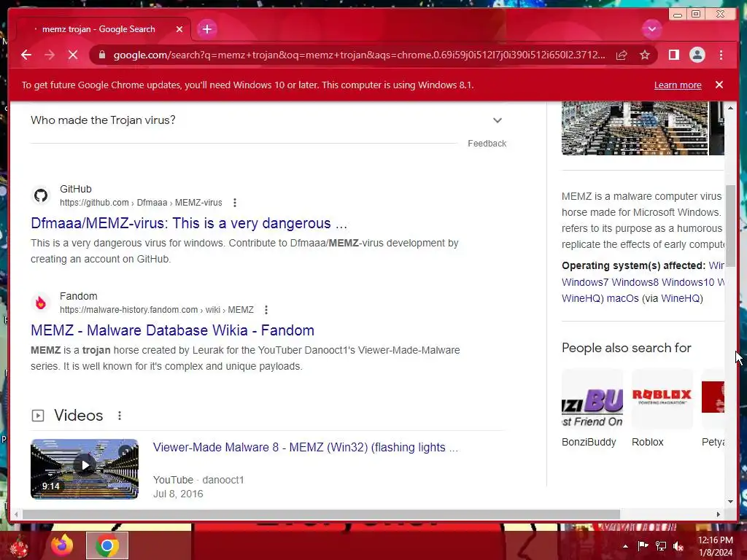Select BonziBuddy related search thumbnail

pyautogui.click(x=592, y=399)
